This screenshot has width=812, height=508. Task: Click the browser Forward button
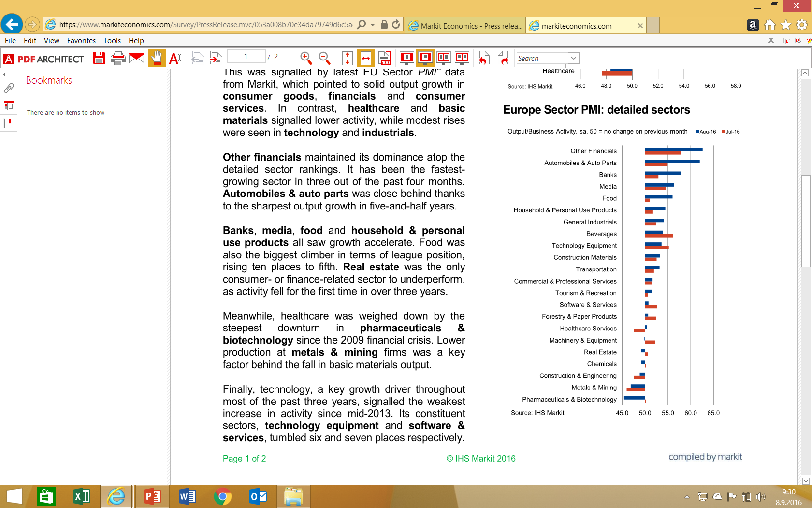click(32, 24)
